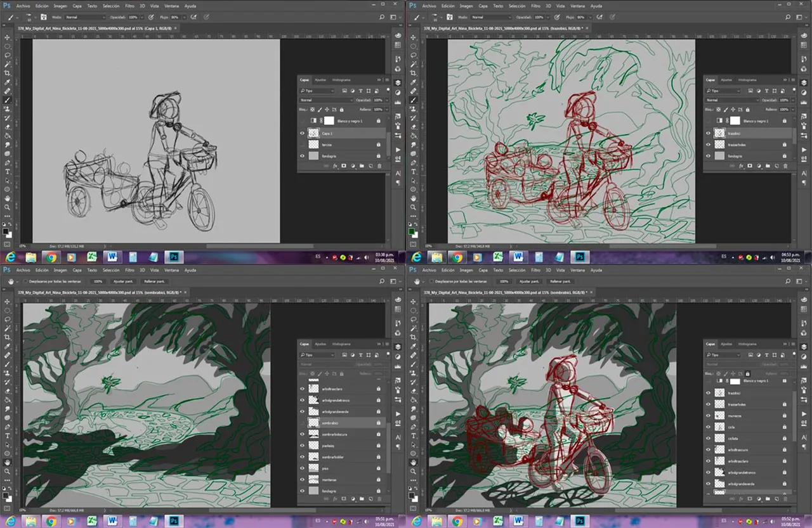This screenshot has height=528, width=812.
Task: Select Zoom tool in 05:52 p.m. window toolbar
Action: coord(414,471)
